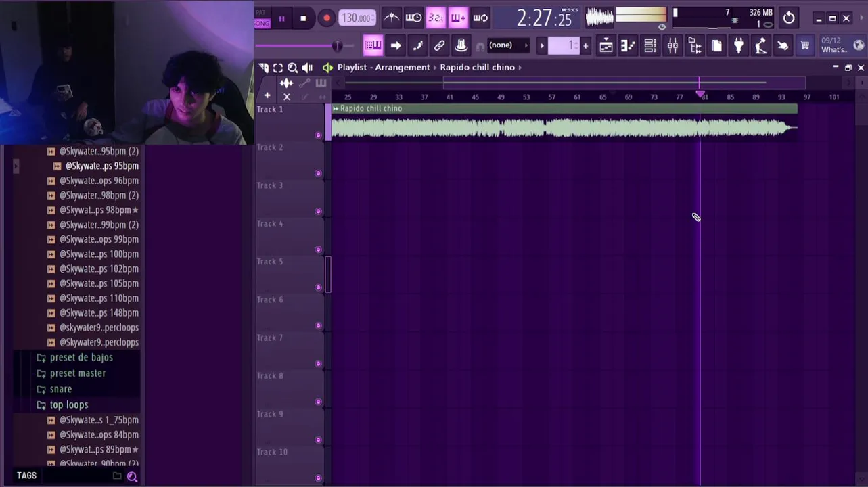868x487 pixels.
Task: Mute Track 2 with its toggle dot
Action: pos(318,173)
